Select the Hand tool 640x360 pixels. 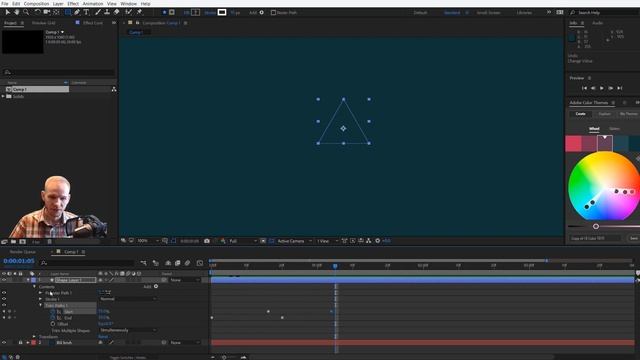click(17, 12)
